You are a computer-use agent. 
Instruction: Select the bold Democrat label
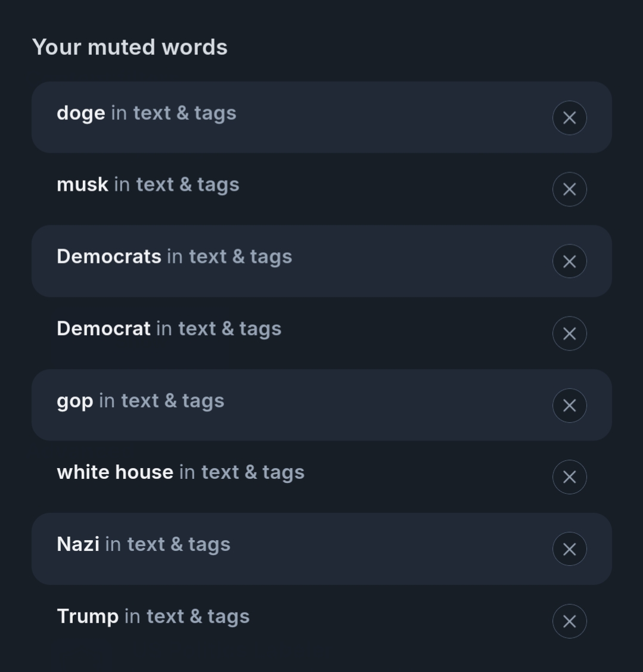pos(103,329)
